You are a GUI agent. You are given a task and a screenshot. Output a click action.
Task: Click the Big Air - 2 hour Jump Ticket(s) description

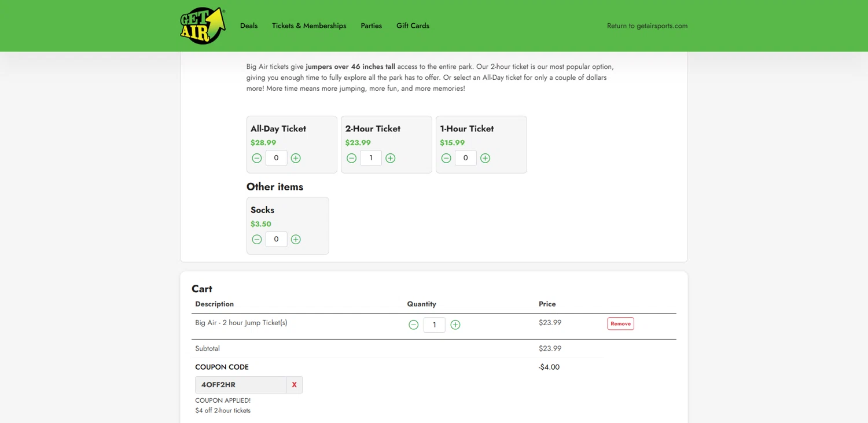241,323
